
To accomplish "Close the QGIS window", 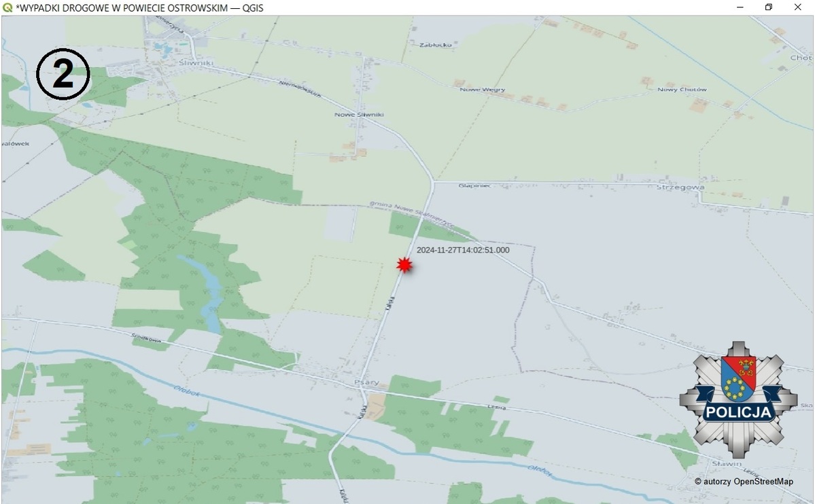I will [798, 7].
